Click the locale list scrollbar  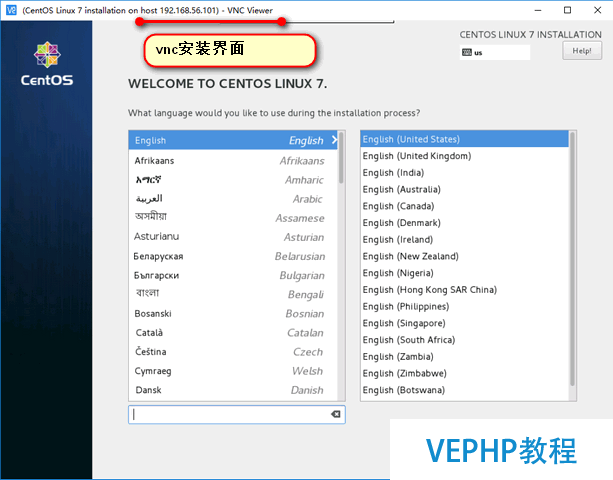pyautogui.click(x=572, y=259)
